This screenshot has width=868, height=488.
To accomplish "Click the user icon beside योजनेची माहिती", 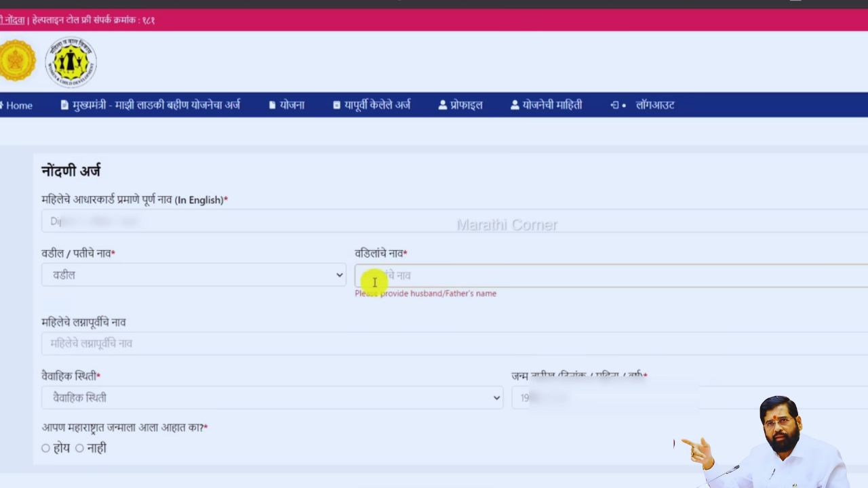I will [515, 105].
